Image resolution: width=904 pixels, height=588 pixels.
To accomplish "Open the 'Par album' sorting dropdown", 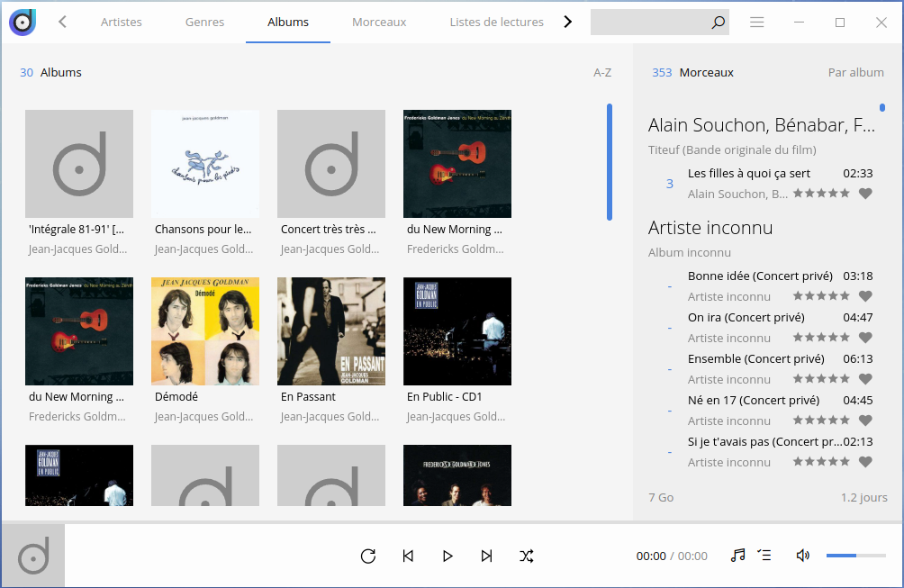I will (855, 72).
